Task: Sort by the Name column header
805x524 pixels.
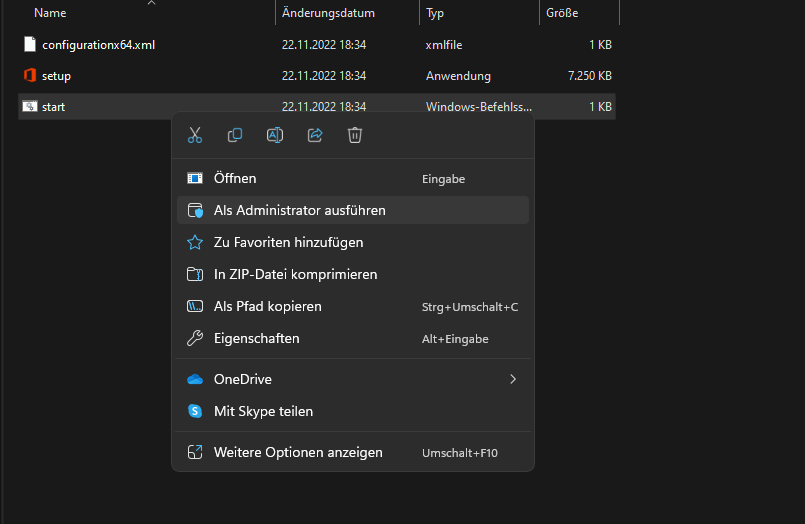Action: 50,13
